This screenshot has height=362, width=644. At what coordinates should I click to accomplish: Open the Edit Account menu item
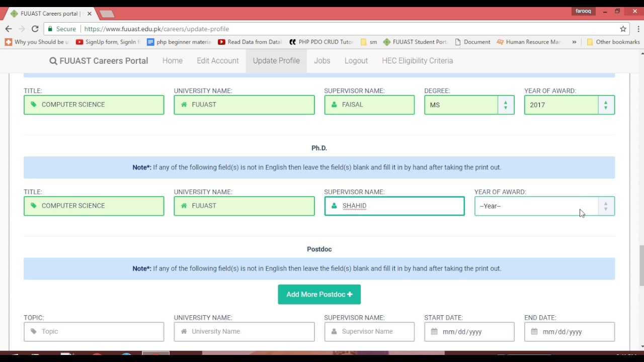coord(217,61)
